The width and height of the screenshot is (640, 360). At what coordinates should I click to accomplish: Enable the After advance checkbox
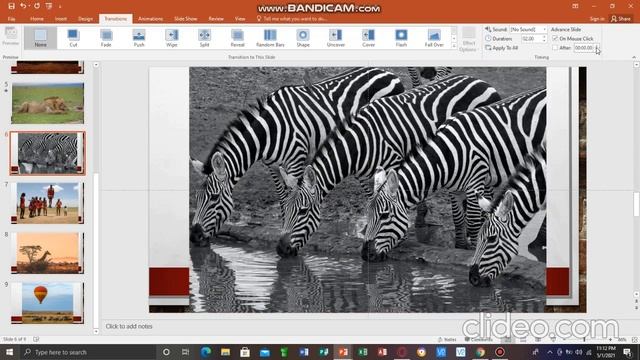pos(555,48)
